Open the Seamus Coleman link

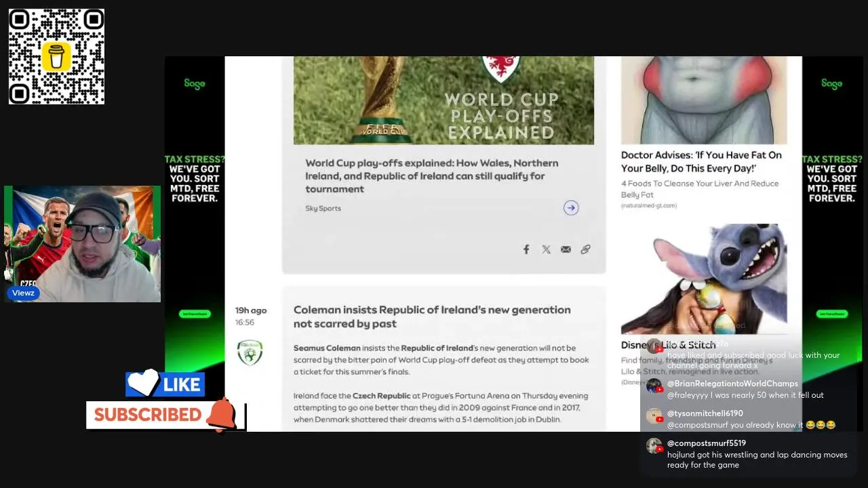(x=327, y=348)
